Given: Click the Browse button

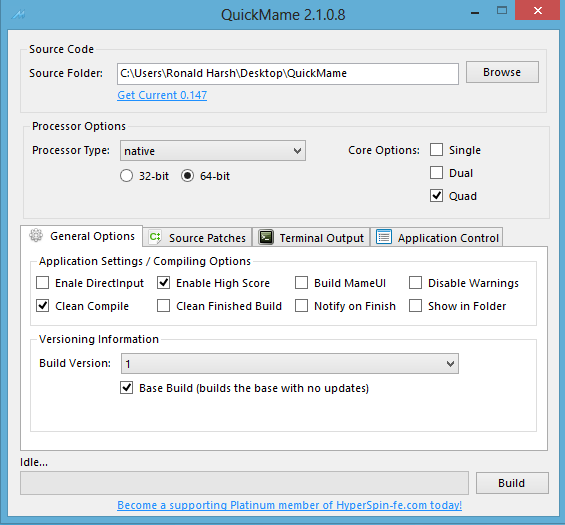Looking at the screenshot, I should [502, 72].
